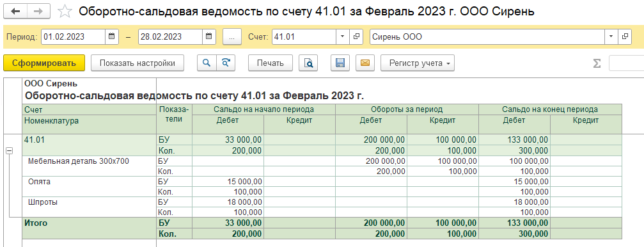Send report by email envelope icon
Image resolution: width=644 pixels, height=247 pixels.
(365, 63)
